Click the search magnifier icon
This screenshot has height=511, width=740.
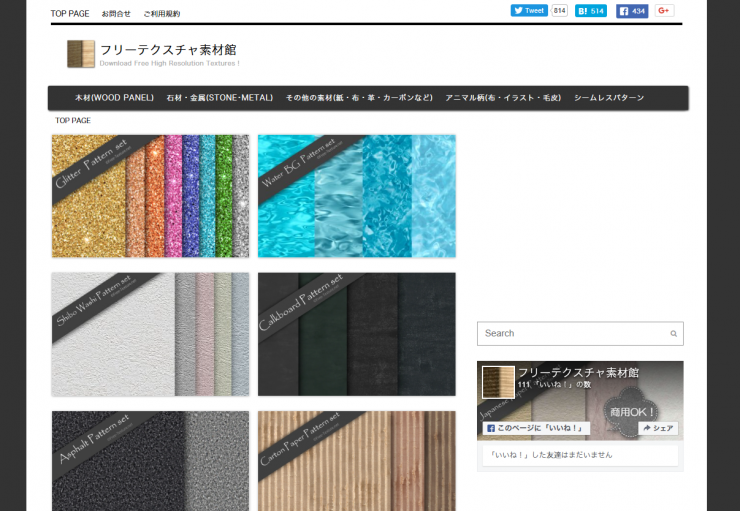[x=673, y=334]
